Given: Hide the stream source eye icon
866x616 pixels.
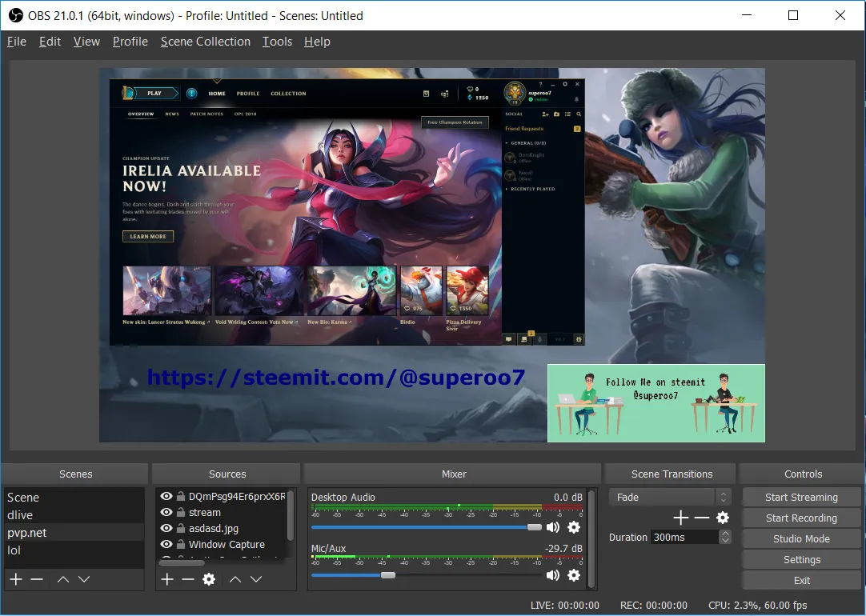Looking at the screenshot, I should [x=166, y=512].
